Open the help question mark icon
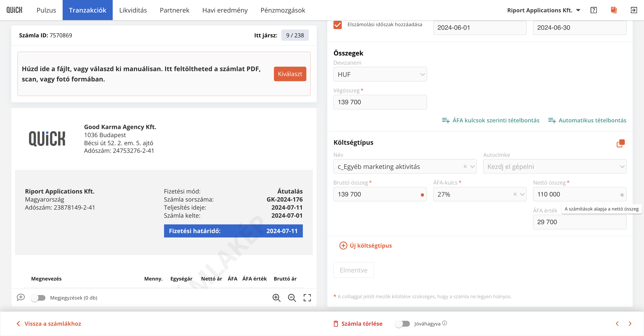Viewport: 644px width, 336px height. click(x=593, y=10)
